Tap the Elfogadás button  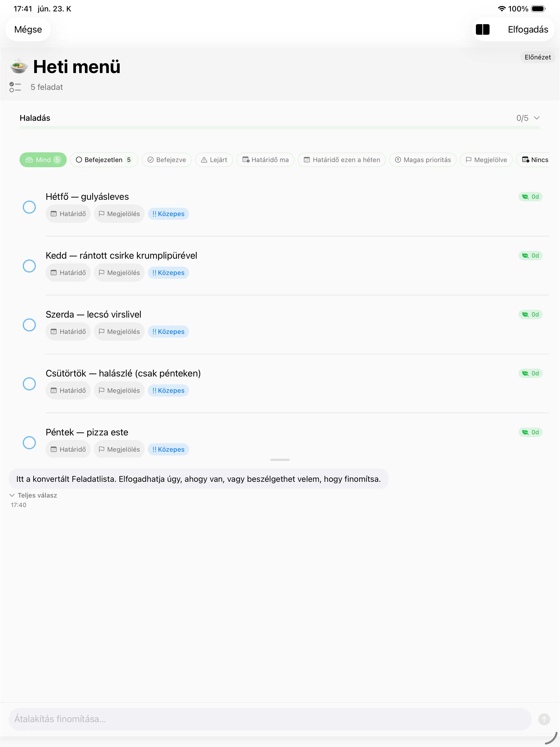528,29
